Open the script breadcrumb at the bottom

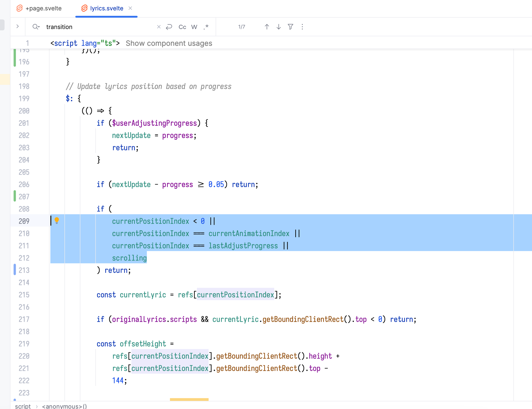pos(23,406)
